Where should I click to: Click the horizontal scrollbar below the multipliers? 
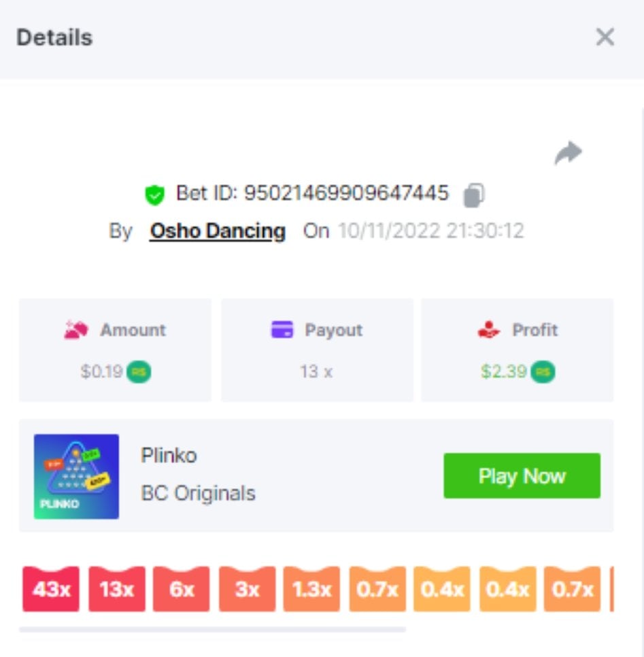(212, 629)
